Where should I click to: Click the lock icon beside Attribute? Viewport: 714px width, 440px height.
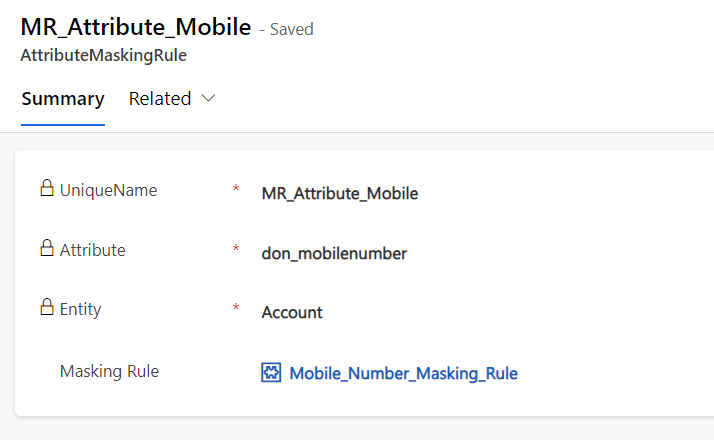(x=46, y=249)
